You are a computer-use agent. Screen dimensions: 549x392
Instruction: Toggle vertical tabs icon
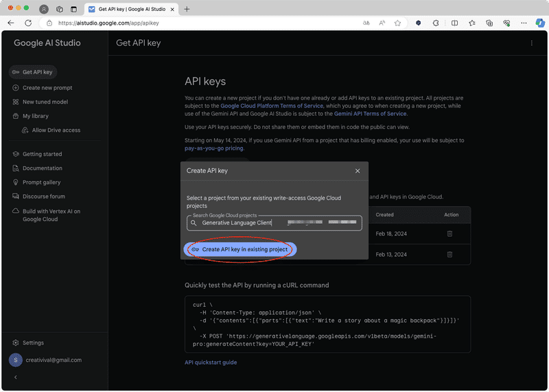73,10
